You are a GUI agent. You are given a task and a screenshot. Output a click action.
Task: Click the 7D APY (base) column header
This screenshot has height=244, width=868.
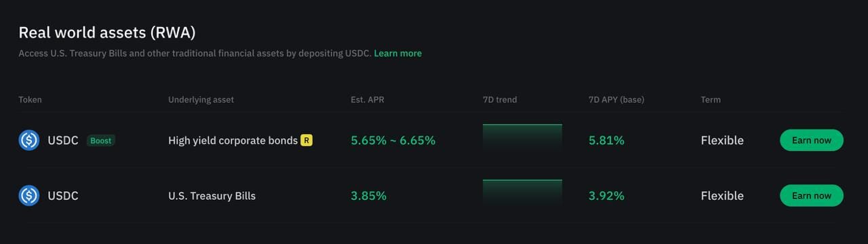[616, 100]
